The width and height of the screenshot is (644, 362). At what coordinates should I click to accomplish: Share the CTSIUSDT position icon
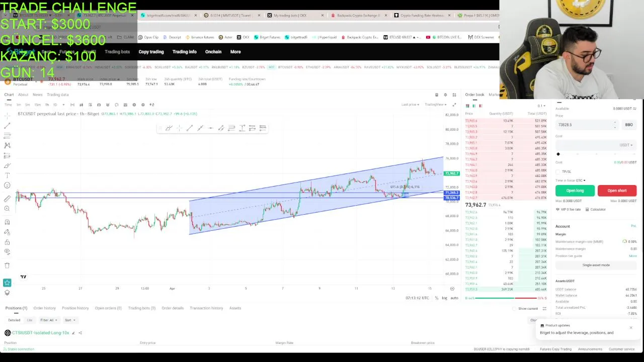click(80, 333)
